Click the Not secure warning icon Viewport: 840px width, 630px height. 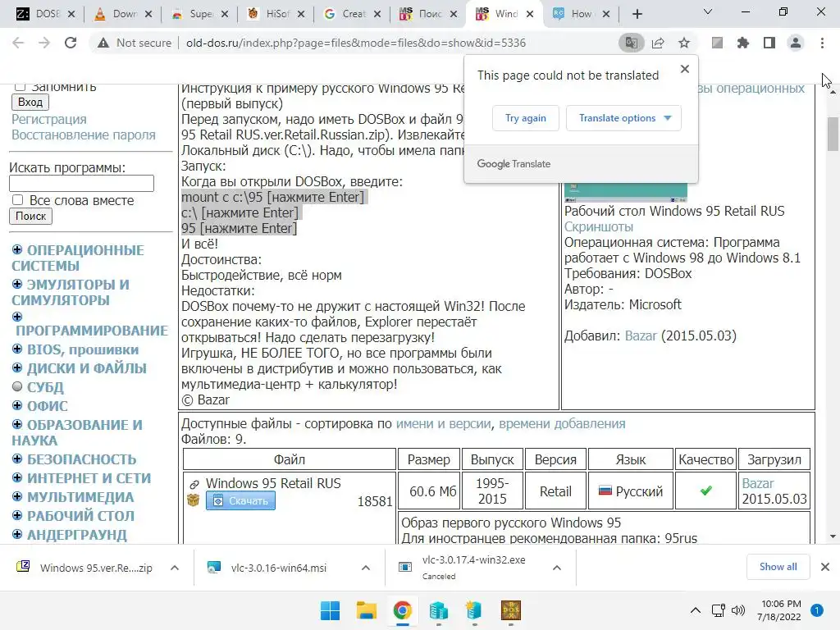click(103, 43)
